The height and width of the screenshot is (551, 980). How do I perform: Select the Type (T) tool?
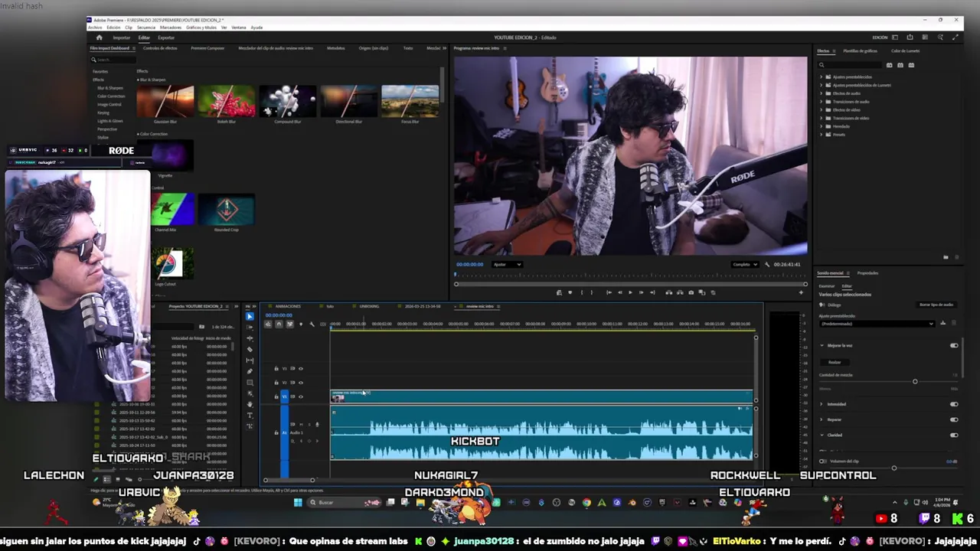click(x=250, y=416)
